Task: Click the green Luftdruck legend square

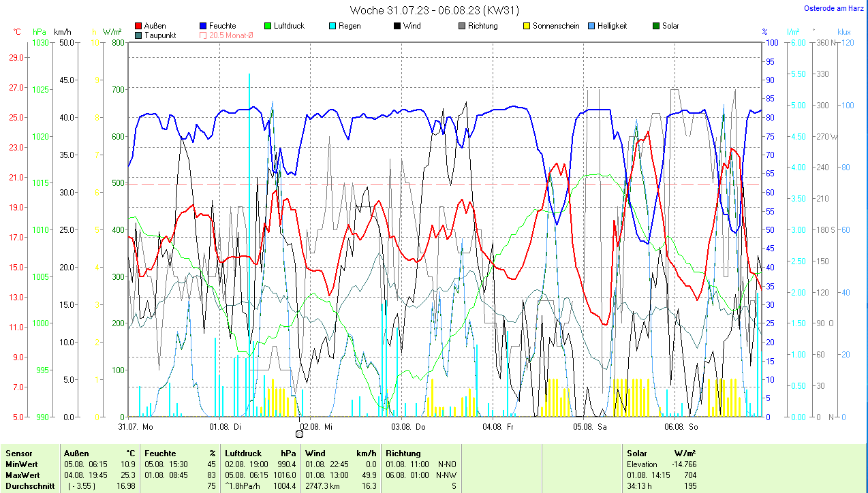Action: 268,27
